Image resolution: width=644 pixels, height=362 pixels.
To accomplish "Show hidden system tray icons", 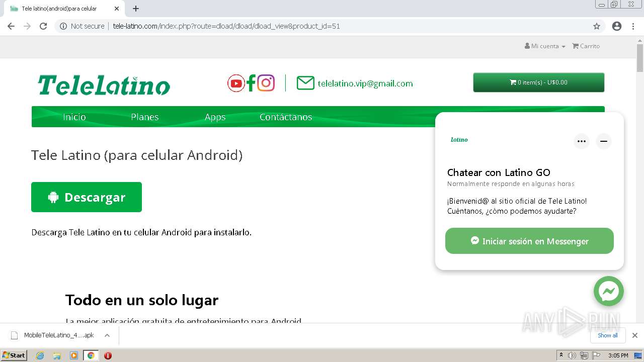I will pos(561,355).
